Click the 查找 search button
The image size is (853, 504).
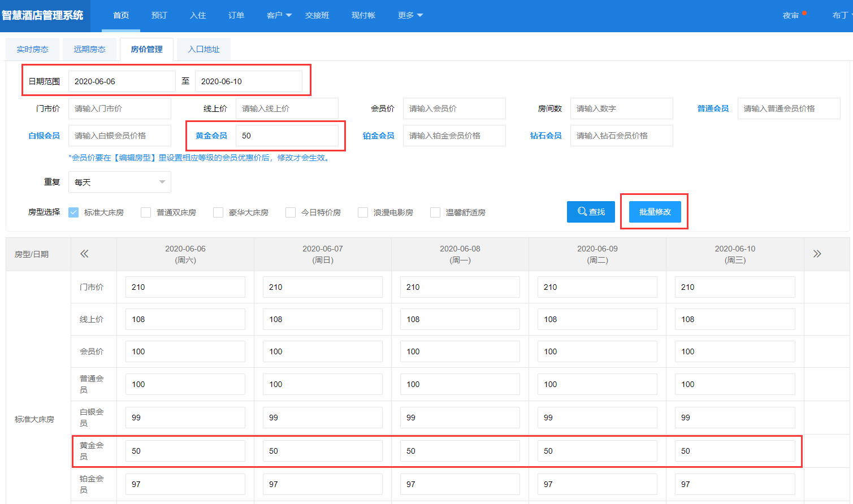click(591, 212)
